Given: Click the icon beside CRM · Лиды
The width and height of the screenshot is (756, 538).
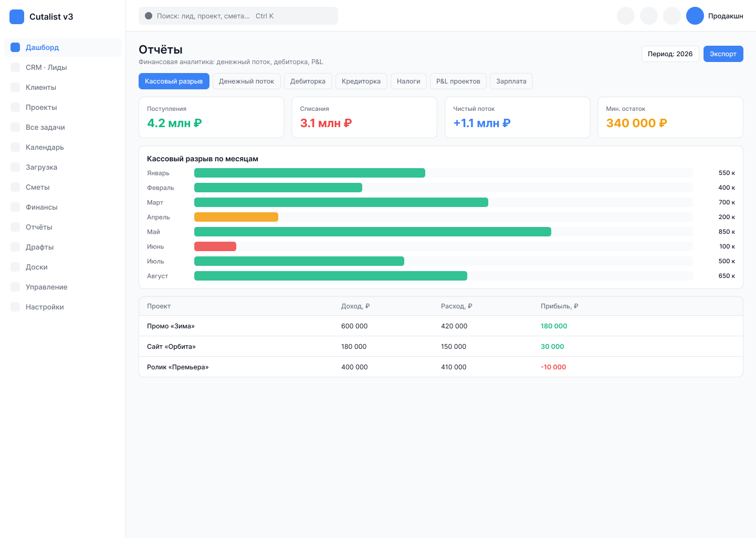Looking at the screenshot, I should 15,67.
